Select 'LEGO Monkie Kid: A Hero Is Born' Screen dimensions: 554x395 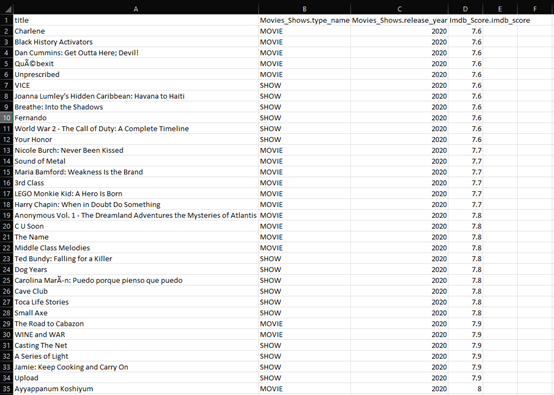coord(136,194)
